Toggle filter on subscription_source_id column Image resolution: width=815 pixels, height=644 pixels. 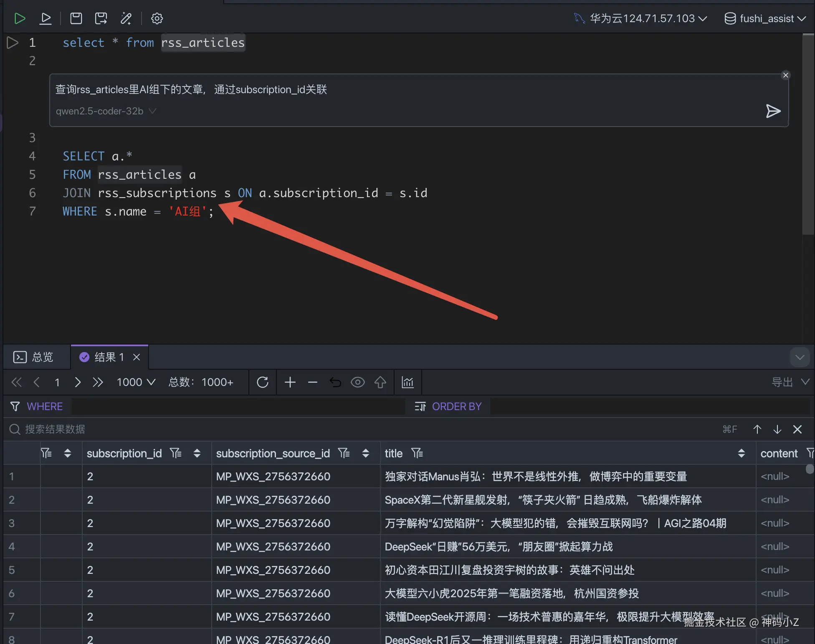tap(344, 453)
